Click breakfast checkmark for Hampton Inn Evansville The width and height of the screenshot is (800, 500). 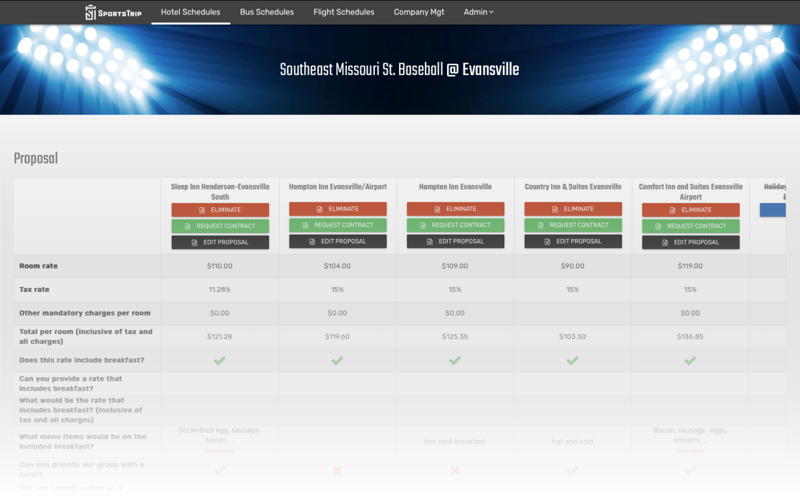455,361
